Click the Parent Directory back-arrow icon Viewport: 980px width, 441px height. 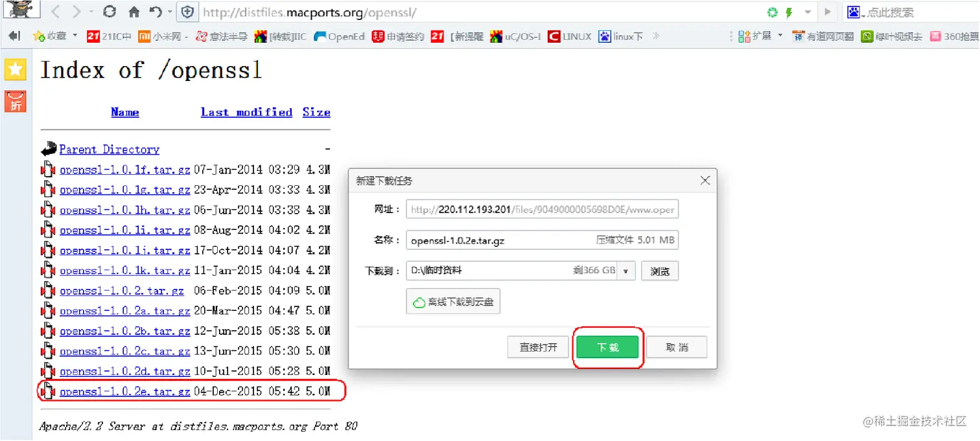coord(49,150)
